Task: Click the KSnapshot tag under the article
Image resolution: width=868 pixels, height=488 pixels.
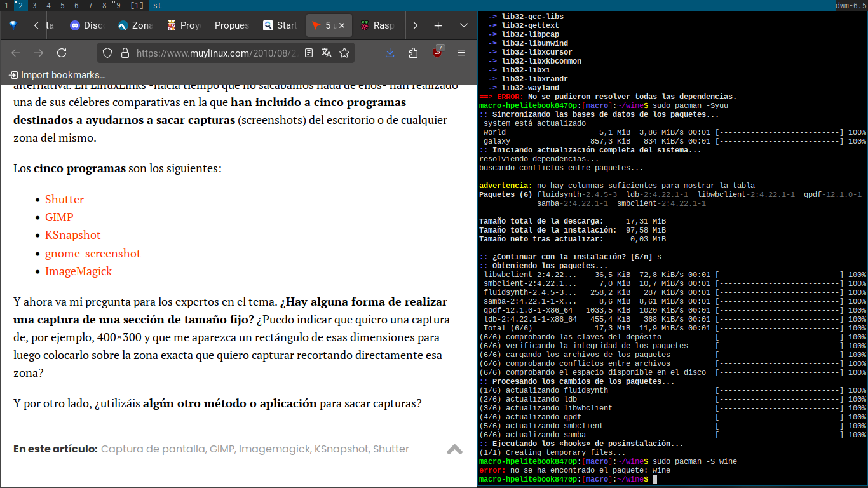Action: pos(342,449)
